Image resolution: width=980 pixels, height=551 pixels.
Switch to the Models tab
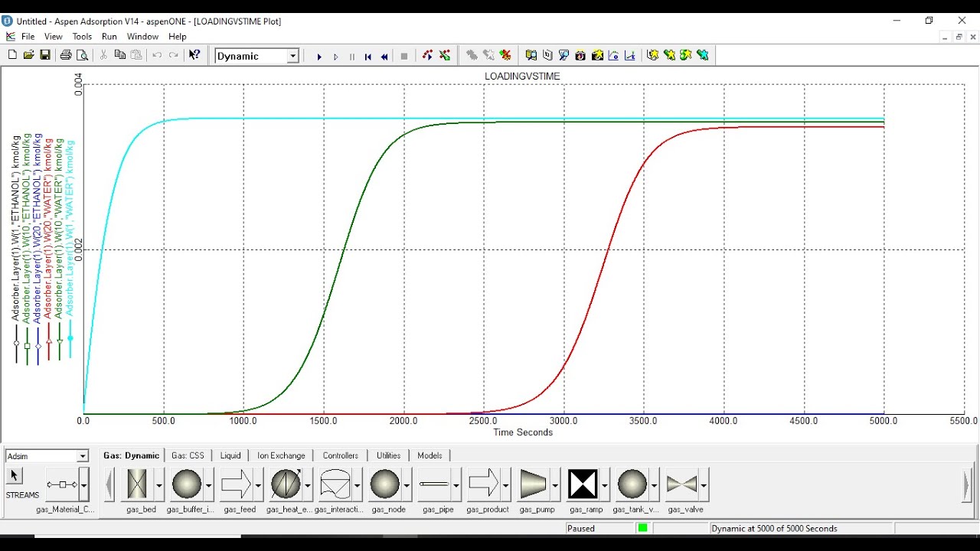pos(430,455)
